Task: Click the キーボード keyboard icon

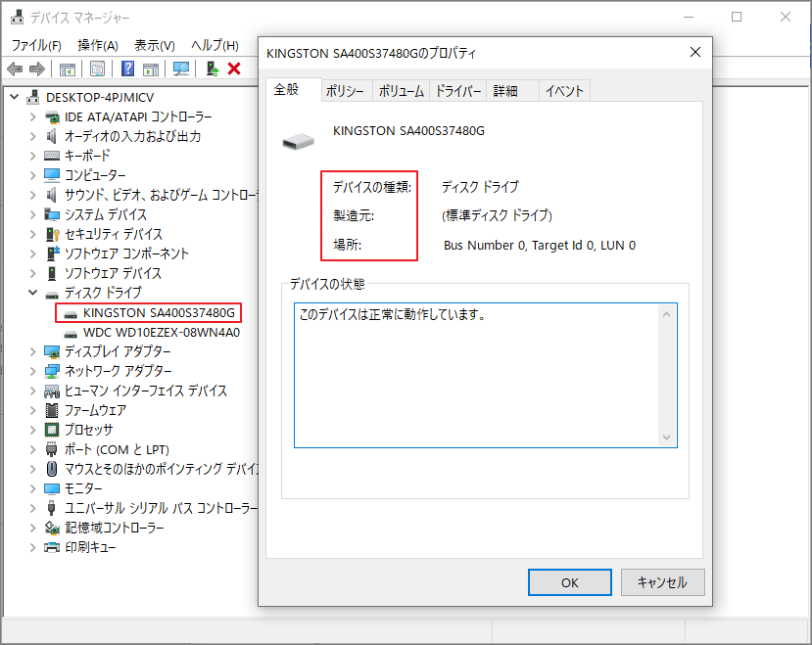Action: [x=52, y=156]
